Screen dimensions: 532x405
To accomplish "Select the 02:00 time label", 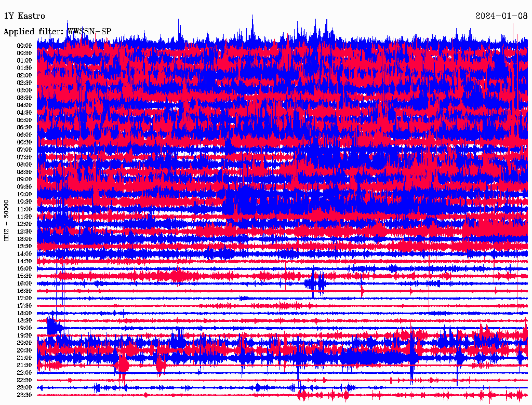I will pos(24,76).
